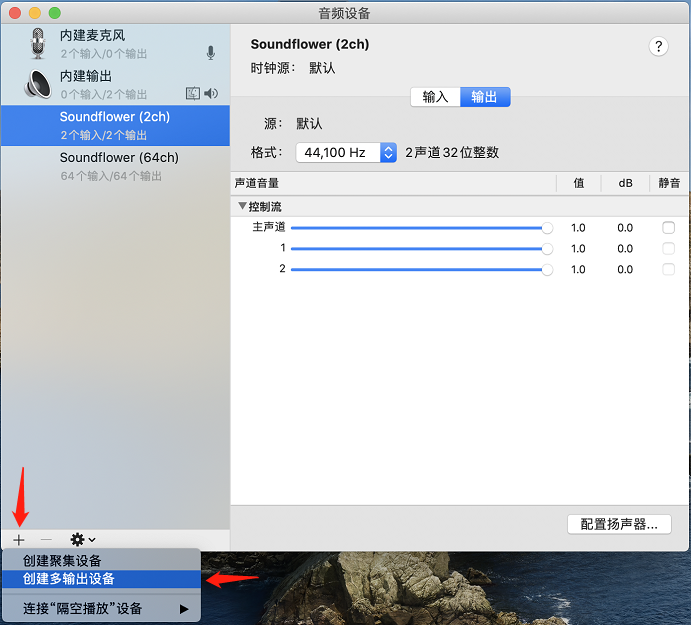Viewport: 691px width, 626px height.
Task: Toggle mute checkbox for channel 1
Action: pyautogui.click(x=669, y=248)
